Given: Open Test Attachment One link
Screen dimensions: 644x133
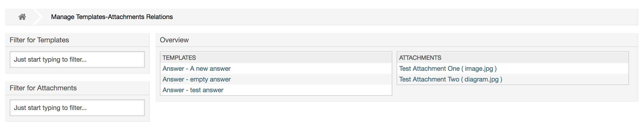Looking at the screenshot, I should [x=429, y=69].
